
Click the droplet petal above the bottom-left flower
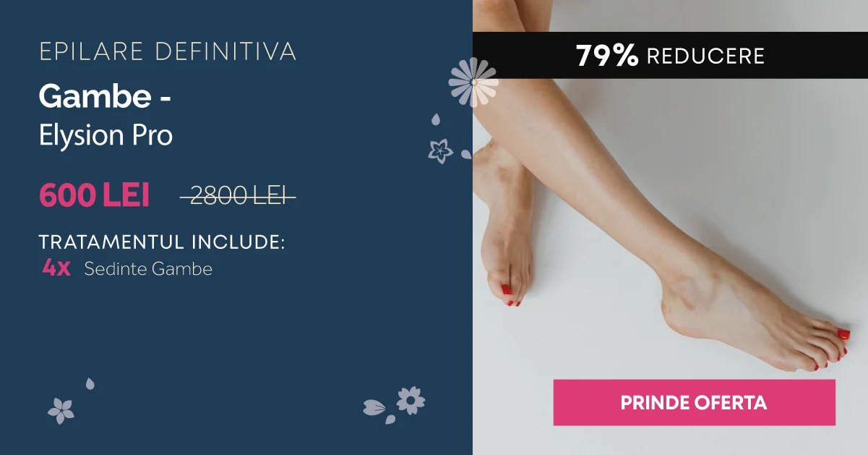(x=90, y=383)
